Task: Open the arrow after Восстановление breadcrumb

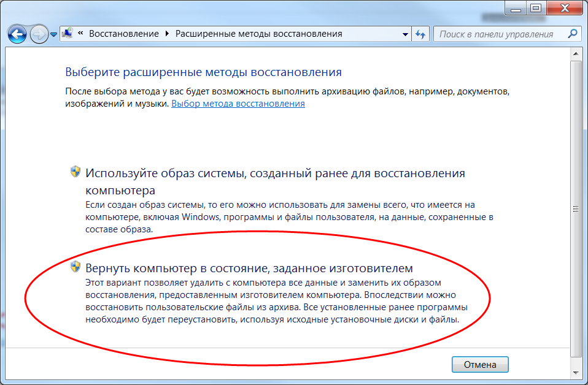Action: (x=167, y=34)
